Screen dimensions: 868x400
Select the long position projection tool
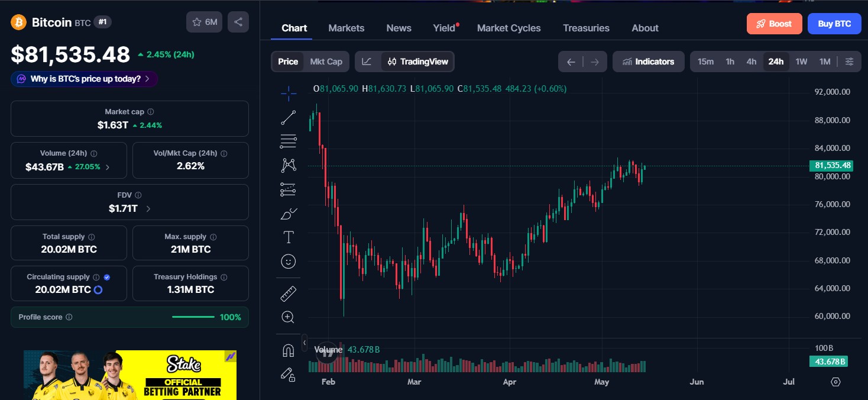coord(289,189)
